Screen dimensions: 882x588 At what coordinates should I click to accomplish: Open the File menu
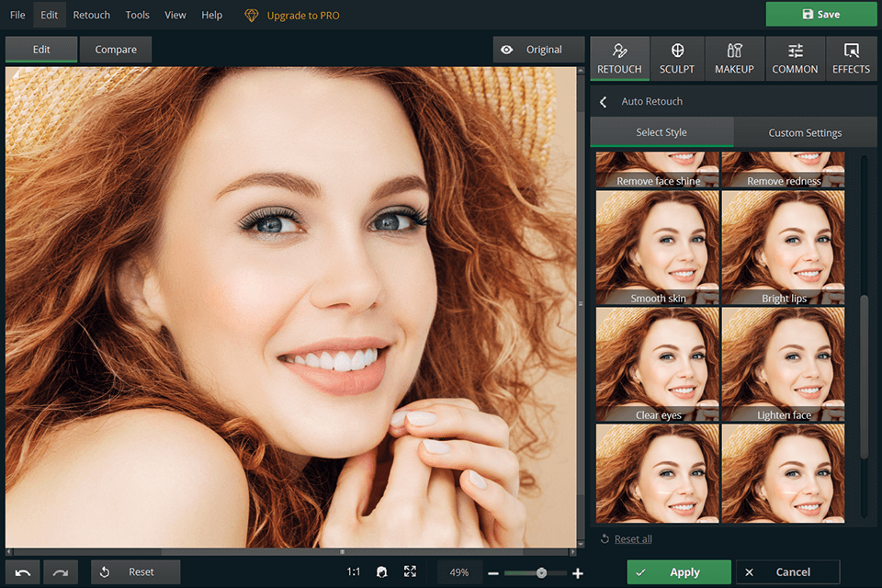tap(17, 16)
